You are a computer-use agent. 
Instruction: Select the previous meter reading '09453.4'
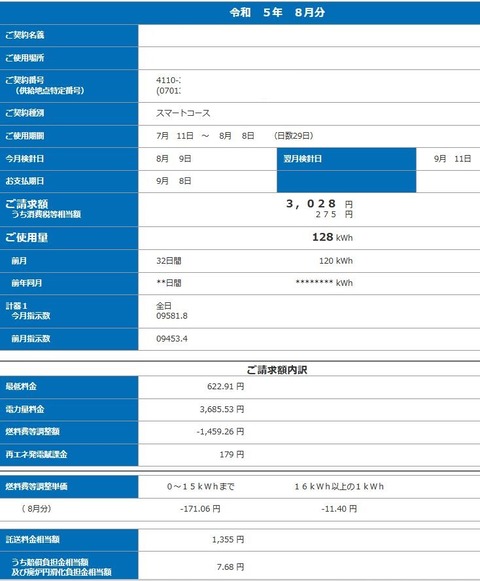172,339
